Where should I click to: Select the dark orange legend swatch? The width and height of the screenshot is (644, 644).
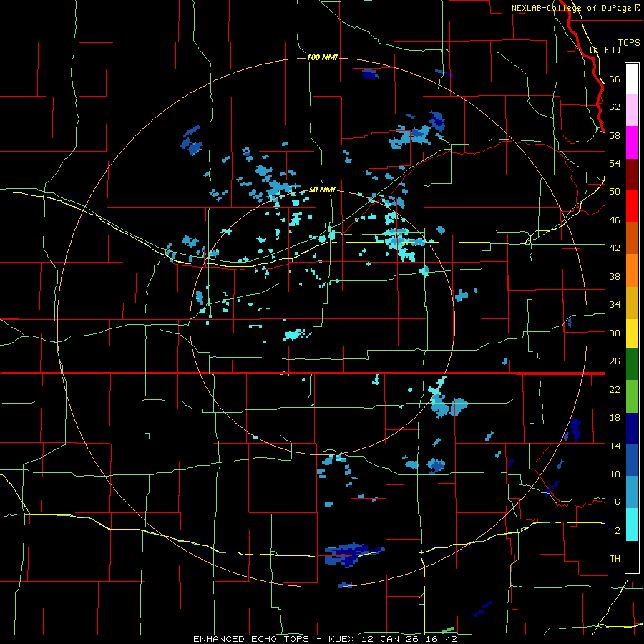coord(632,238)
